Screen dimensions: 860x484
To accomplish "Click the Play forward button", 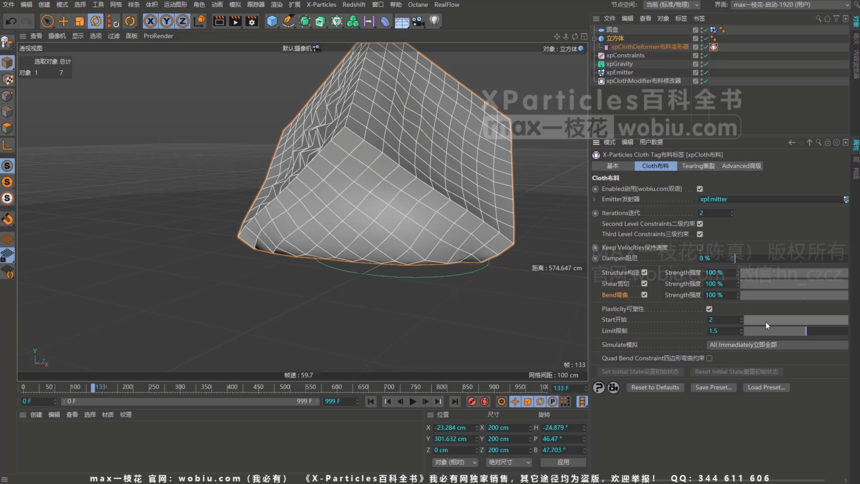I will (x=412, y=402).
